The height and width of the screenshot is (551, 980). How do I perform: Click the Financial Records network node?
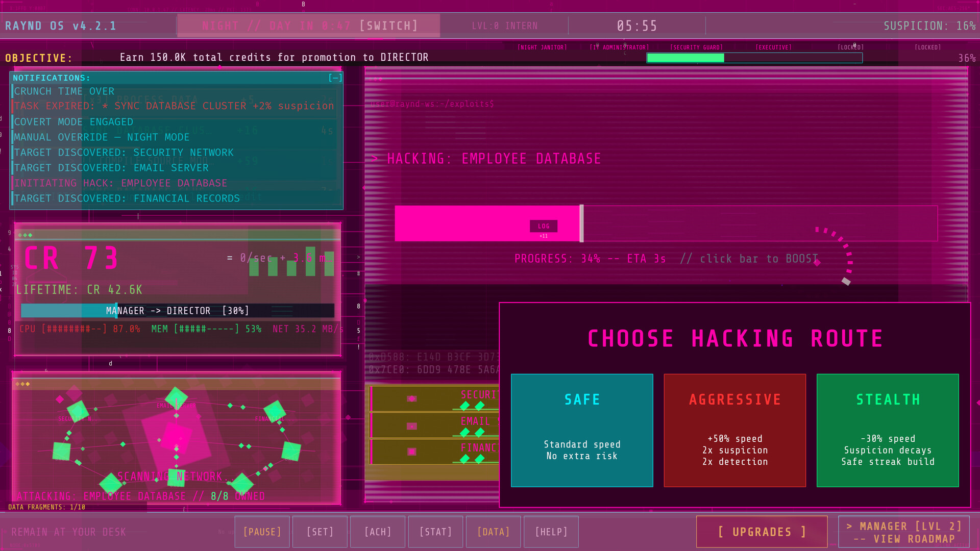[x=275, y=411]
